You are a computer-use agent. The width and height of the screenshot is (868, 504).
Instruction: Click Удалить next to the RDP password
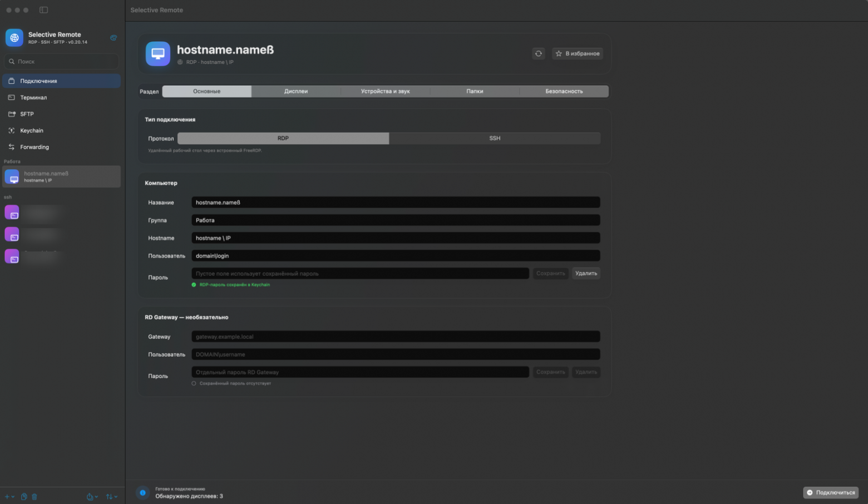[586, 273]
